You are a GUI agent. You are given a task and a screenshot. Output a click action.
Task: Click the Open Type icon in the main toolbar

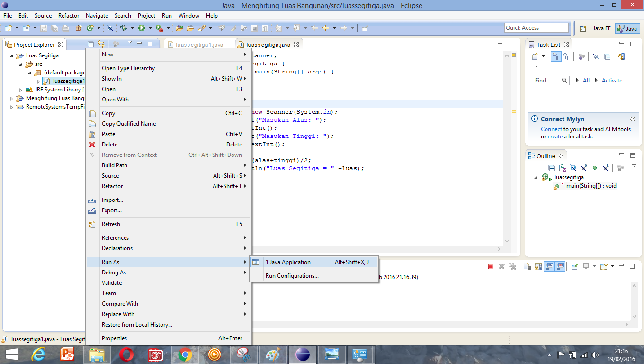point(179,28)
